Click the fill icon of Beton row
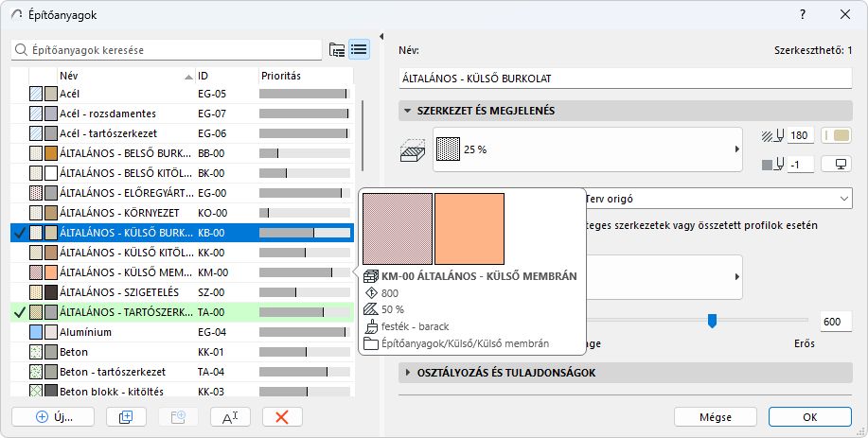 tap(36, 352)
